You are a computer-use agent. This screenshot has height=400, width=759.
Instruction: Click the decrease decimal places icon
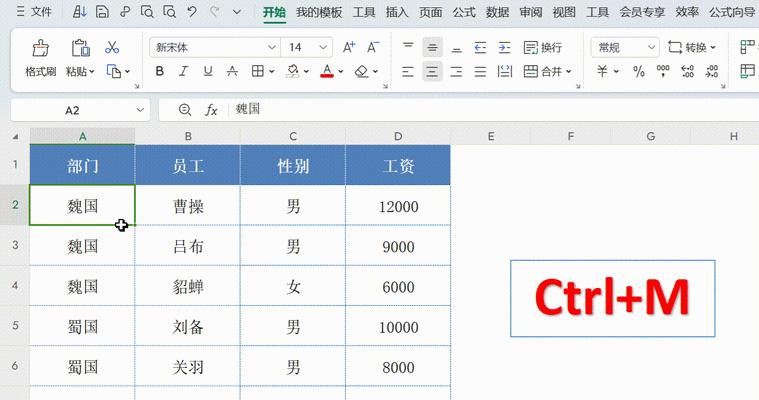click(x=712, y=72)
